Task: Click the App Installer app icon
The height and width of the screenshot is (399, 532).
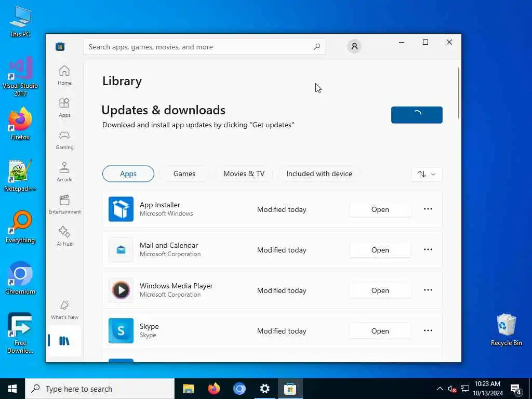Action: [121, 209]
